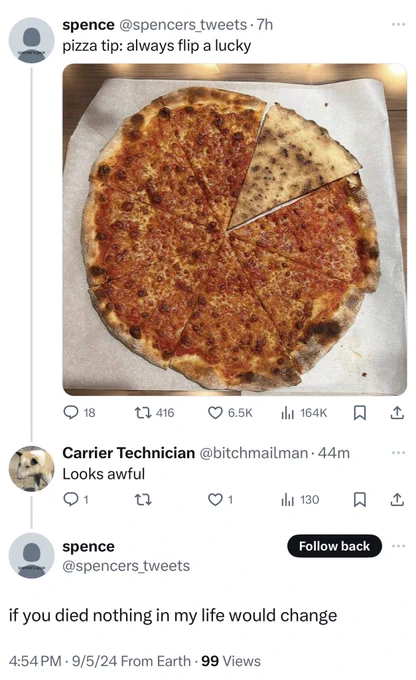
Task: Open replies on the pizza tip tweet
Action: point(79,412)
